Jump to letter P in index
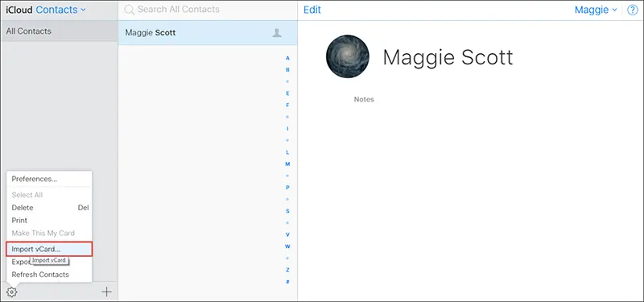The width and height of the screenshot is (644, 302). [x=287, y=188]
